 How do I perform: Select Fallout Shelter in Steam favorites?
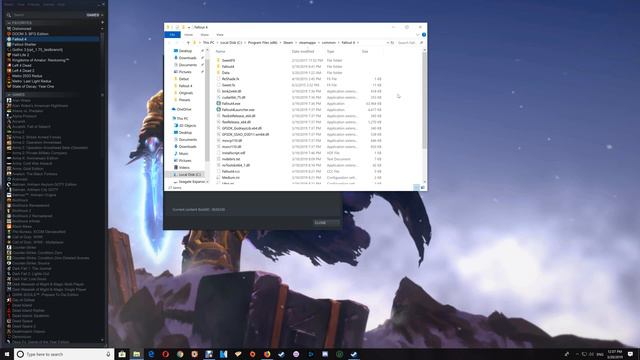[x=24, y=44]
